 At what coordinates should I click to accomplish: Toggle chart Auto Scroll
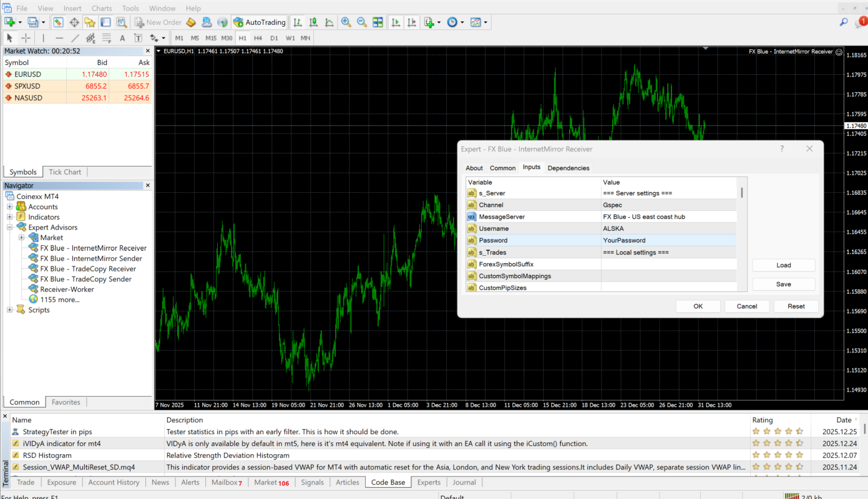(396, 22)
